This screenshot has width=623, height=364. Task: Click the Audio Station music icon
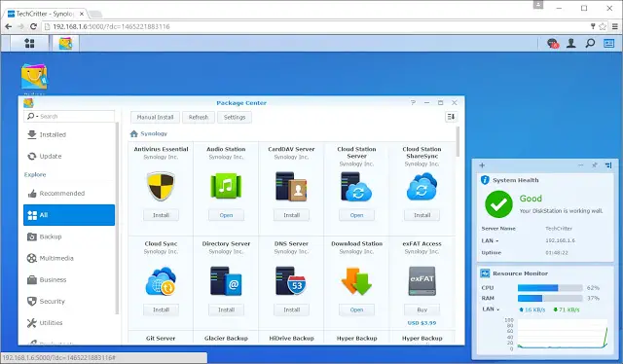(x=226, y=186)
